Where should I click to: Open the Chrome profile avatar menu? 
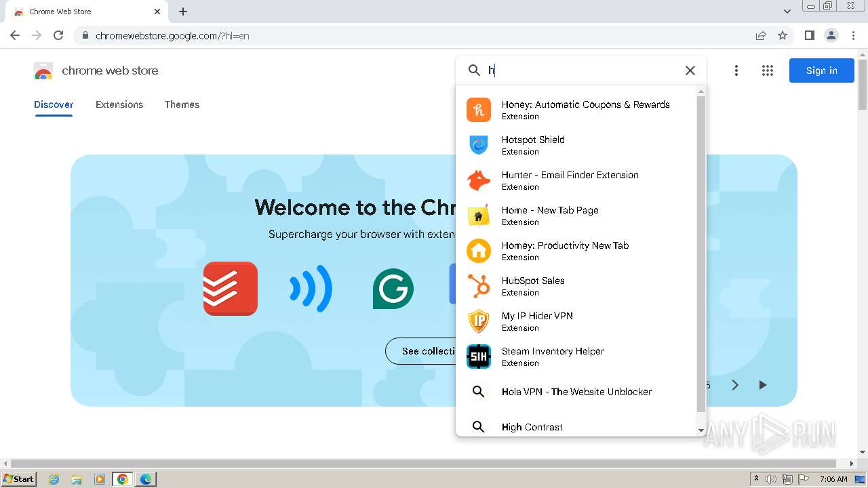pos(831,35)
